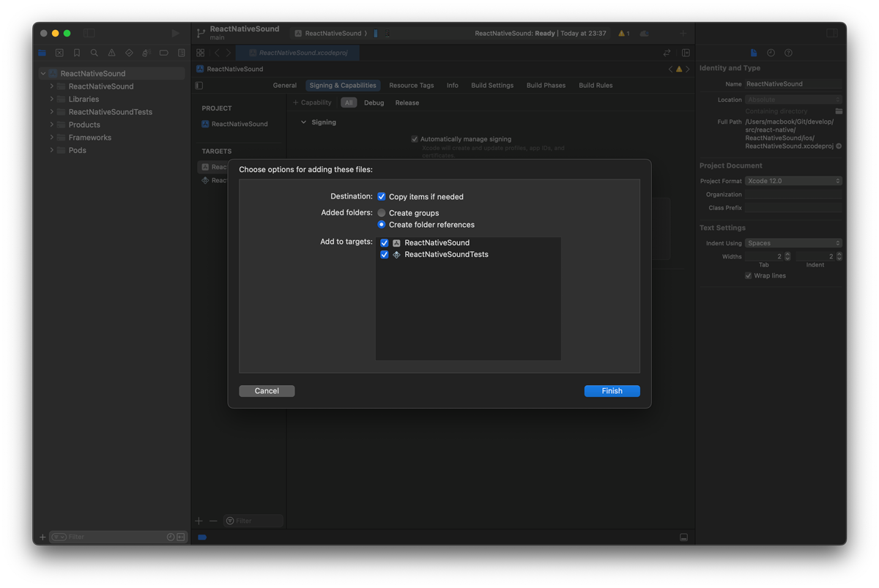The width and height of the screenshot is (879, 588).
Task: Select the History inspector clock icon
Action: (x=771, y=53)
